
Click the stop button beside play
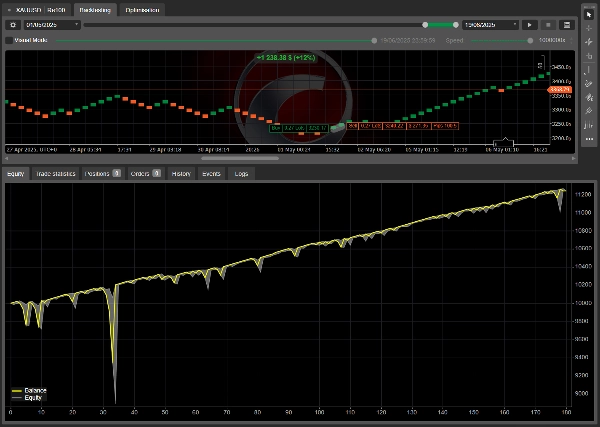(548, 24)
